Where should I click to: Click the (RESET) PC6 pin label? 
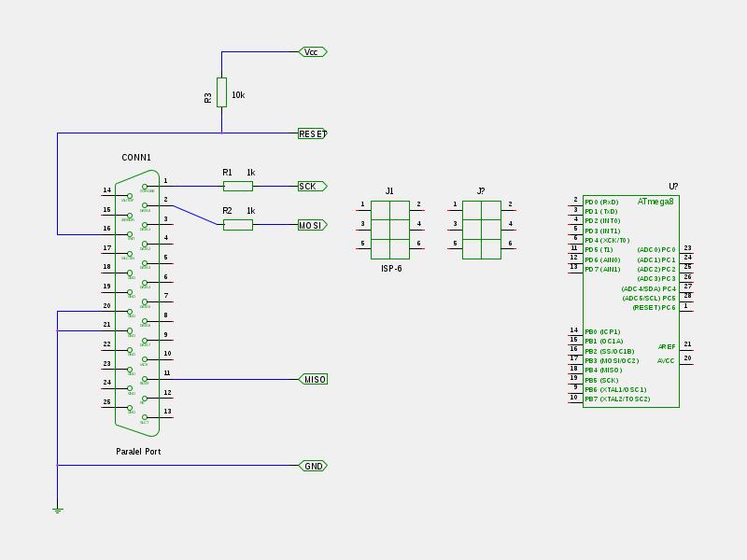(655, 308)
